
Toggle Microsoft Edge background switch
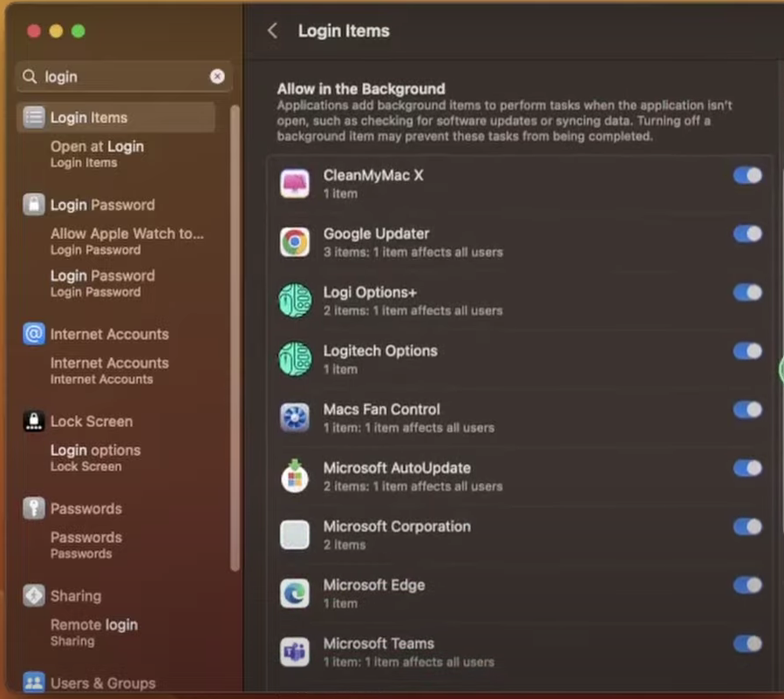[747, 585]
